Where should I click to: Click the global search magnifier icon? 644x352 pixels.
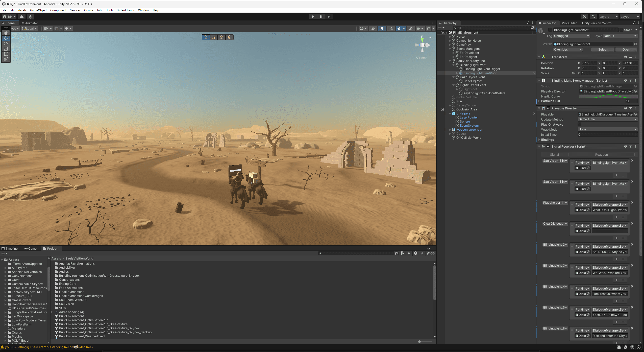tap(593, 17)
